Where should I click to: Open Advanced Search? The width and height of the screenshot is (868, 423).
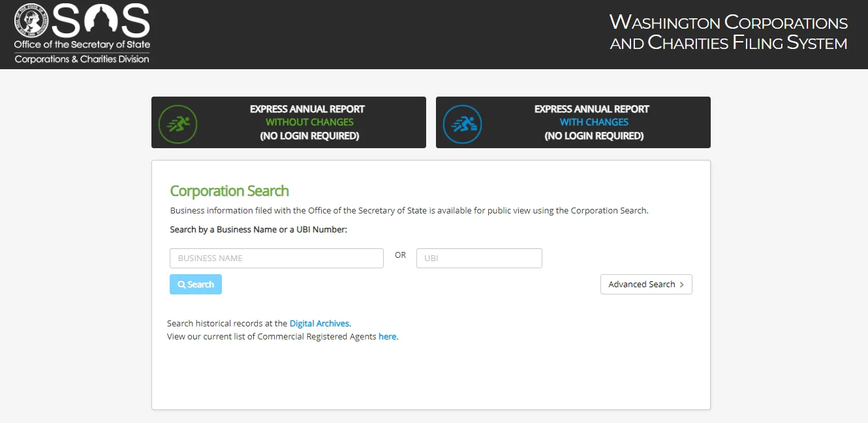pyautogui.click(x=646, y=284)
